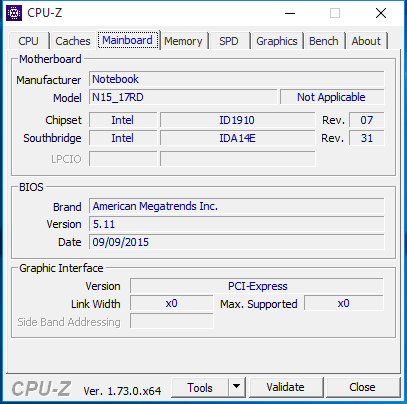This screenshot has height=404, width=407.
Task: Click the Southbridge IDA14E value
Action: [237, 138]
